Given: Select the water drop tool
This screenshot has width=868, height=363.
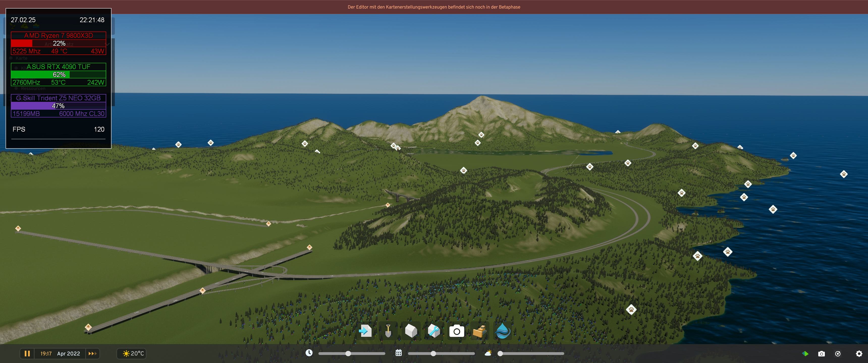Looking at the screenshot, I should (x=502, y=331).
